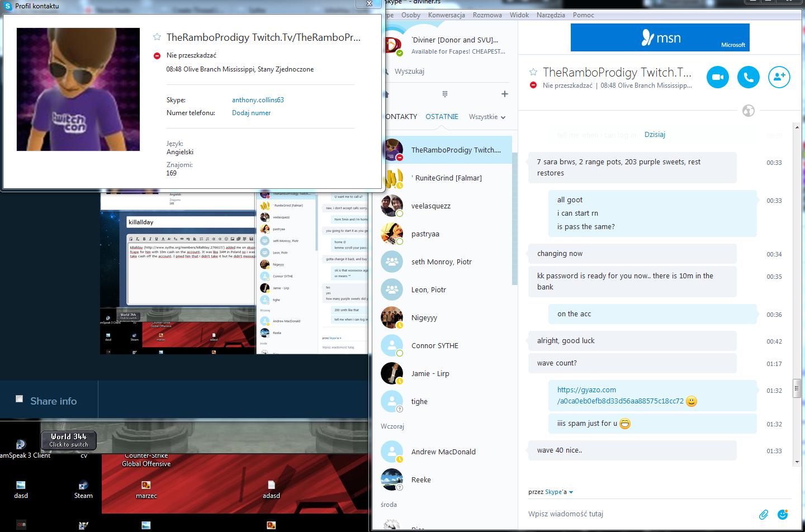Image resolution: width=805 pixels, height=532 pixels.
Task: Click the attach file paperclip icon
Action: pyautogui.click(x=764, y=514)
